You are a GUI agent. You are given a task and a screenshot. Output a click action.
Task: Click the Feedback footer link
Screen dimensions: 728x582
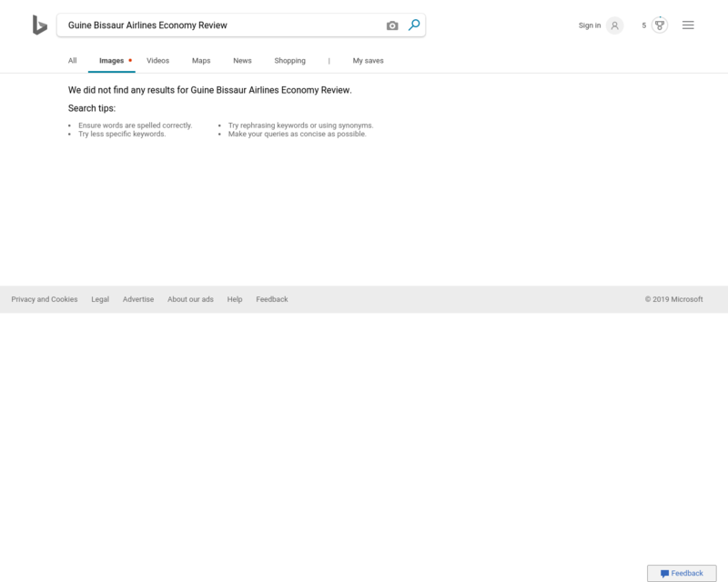pyautogui.click(x=272, y=299)
